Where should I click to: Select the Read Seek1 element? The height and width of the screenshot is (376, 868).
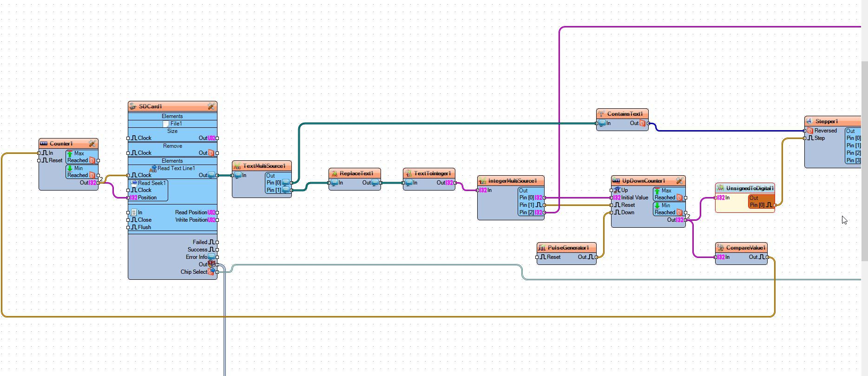tap(148, 183)
